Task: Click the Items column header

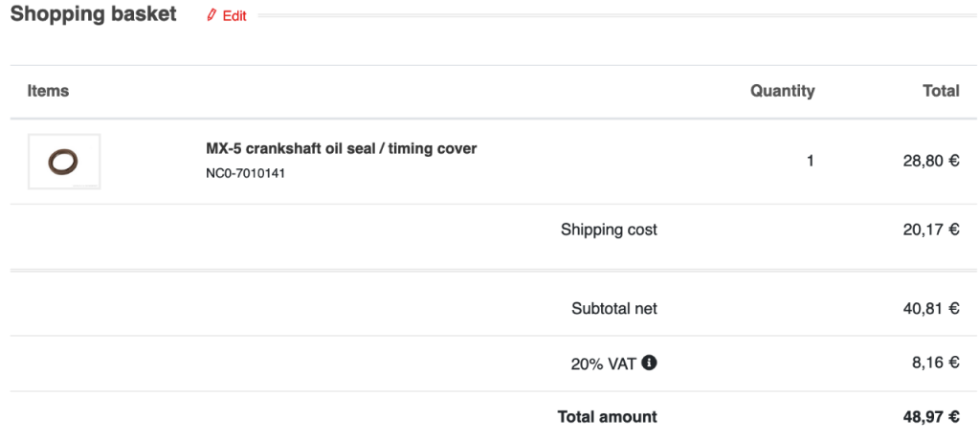Action: tap(48, 91)
